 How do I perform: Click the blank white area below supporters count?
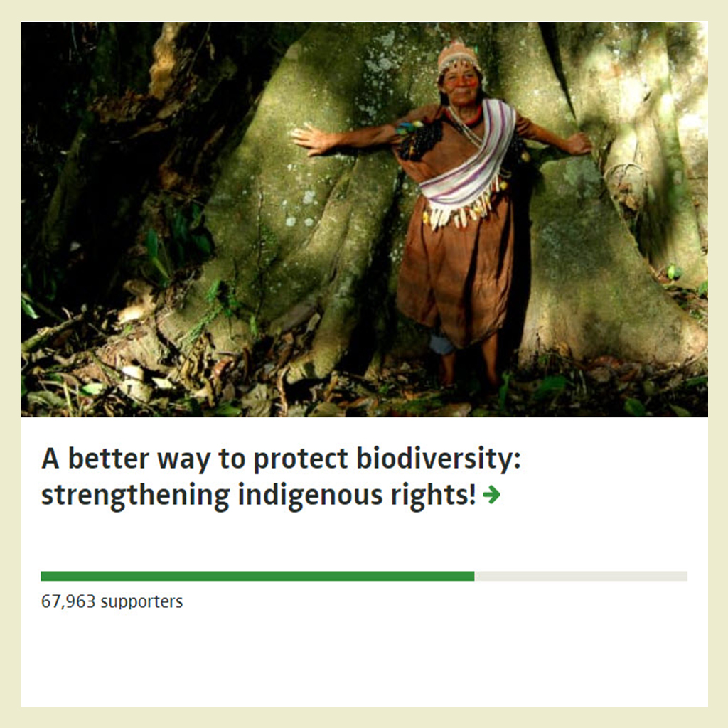tap(364, 661)
